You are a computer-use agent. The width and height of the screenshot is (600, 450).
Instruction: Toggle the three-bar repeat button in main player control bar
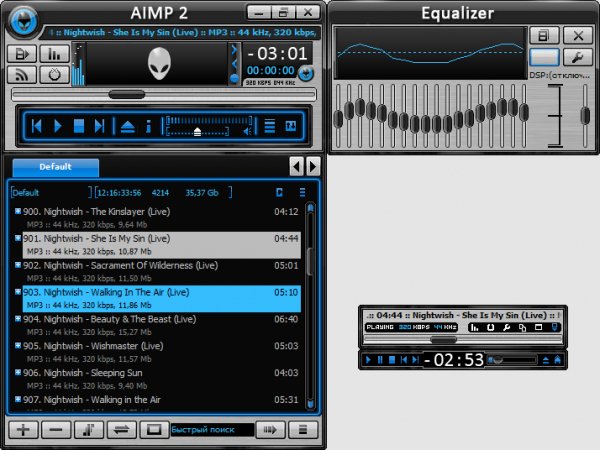[x=270, y=126]
